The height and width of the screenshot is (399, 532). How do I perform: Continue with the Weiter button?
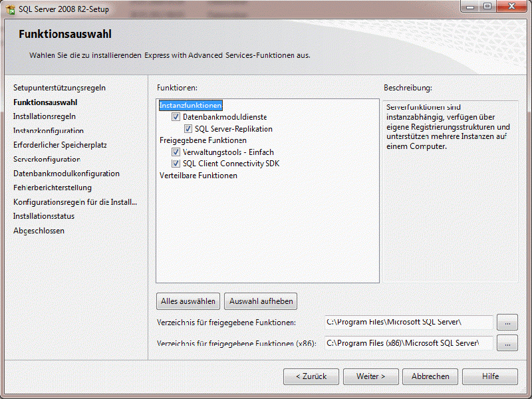coord(371,376)
